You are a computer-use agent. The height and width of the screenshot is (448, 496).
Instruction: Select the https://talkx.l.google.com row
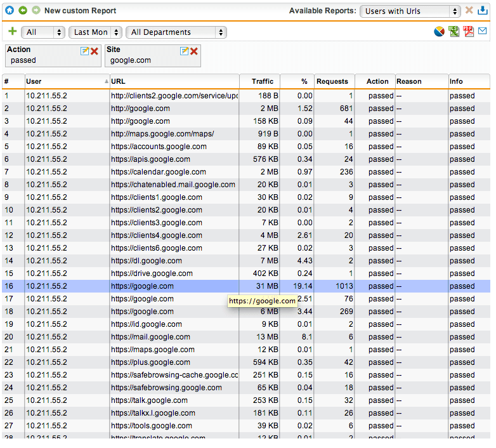tap(246, 413)
